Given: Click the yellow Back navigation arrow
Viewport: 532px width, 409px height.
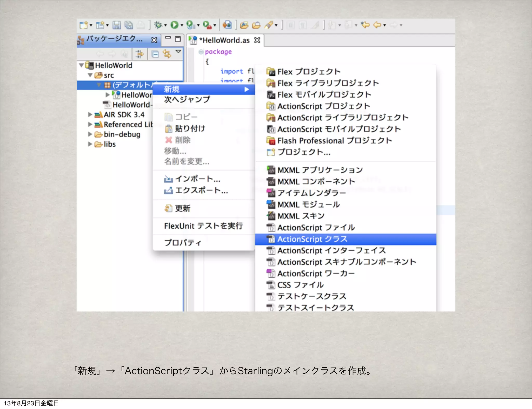Looking at the screenshot, I should 377,25.
